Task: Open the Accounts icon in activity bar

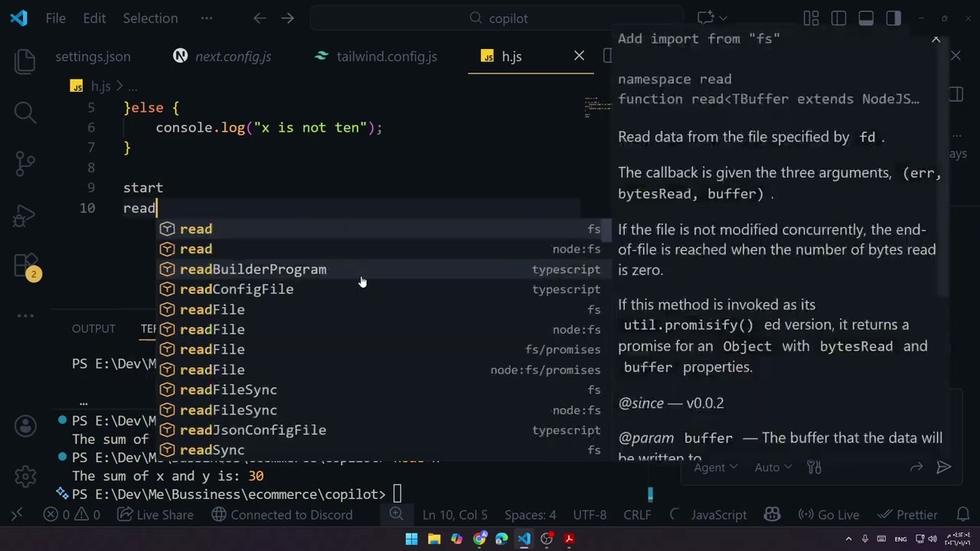Action: [25, 425]
